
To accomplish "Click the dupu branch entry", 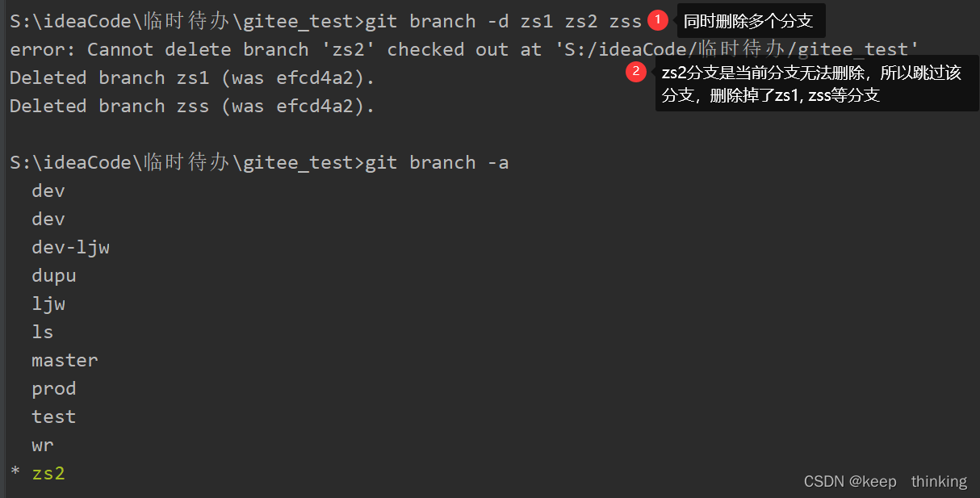I will [54, 276].
